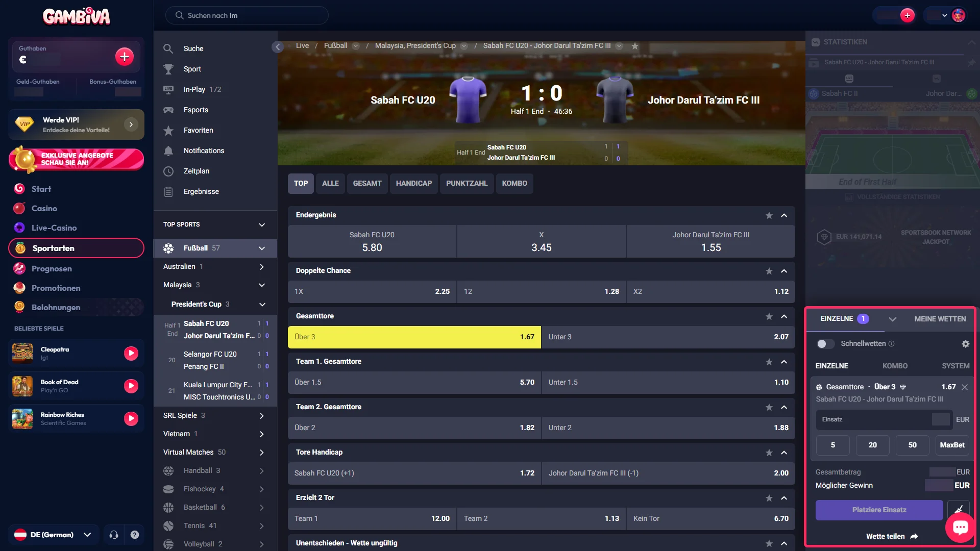
Task: Click the top bar deposit plus icon
Action: 908,15
